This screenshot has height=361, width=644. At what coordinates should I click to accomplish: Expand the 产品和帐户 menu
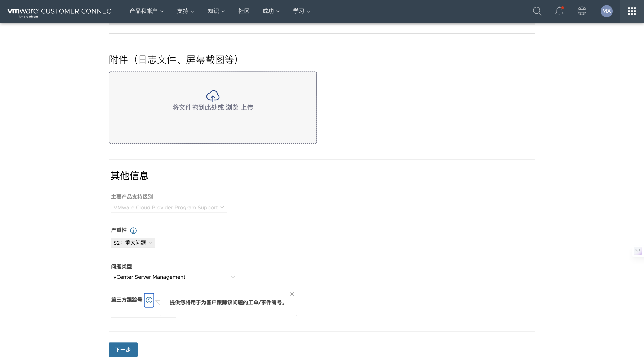(146, 11)
